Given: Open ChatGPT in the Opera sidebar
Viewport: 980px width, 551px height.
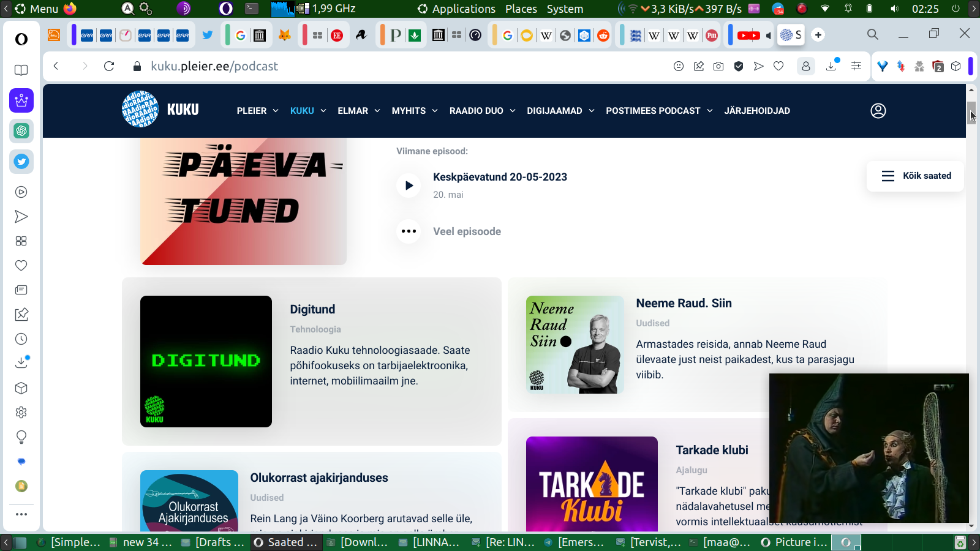Looking at the screenshot, I should point(21,130).
